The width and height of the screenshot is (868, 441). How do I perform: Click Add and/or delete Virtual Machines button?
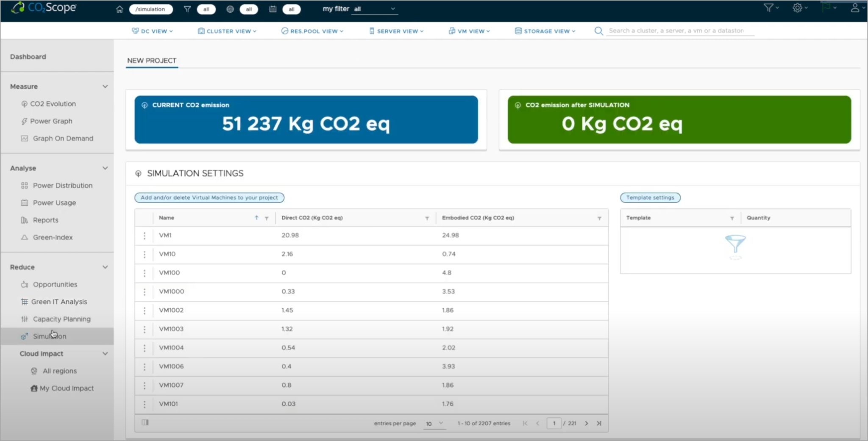tap(209, 197)
